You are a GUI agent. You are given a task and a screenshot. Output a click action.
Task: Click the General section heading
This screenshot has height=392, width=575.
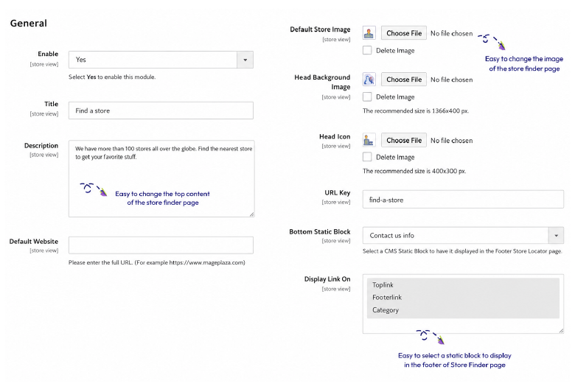tap(29, 23)
